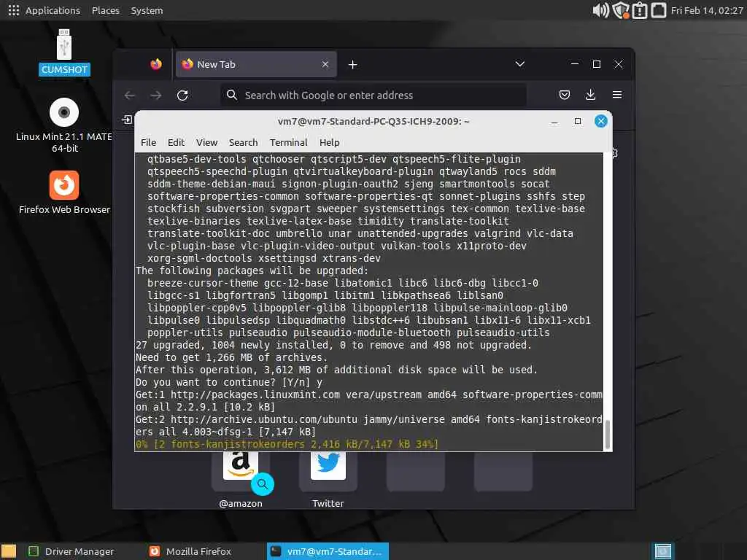Click the shield update manager tray icon

[x=620, y=10]
